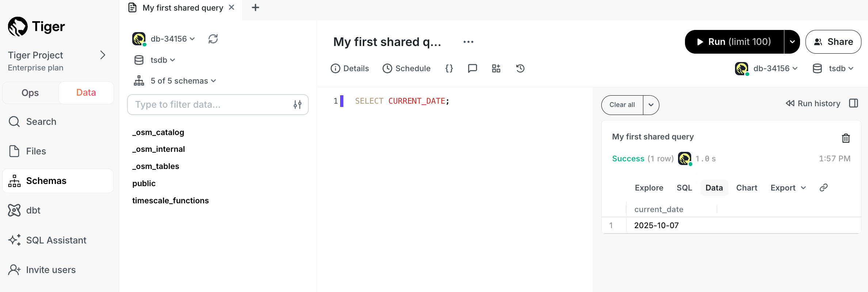
Task: Toggle the results side panel layout icon
Action: pyautogui.click(x=854, y=103)
